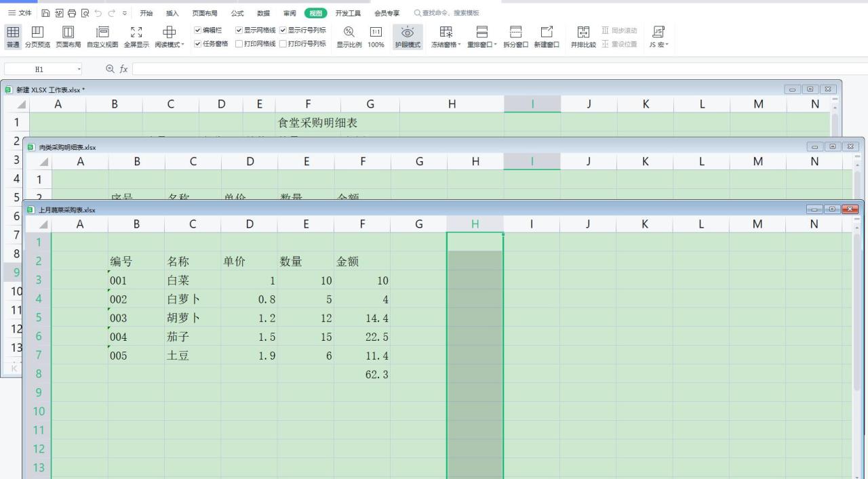This screenshot has height=479, width=868.
Task: Switch to 公式 ribbon tab
Action: 237,13
